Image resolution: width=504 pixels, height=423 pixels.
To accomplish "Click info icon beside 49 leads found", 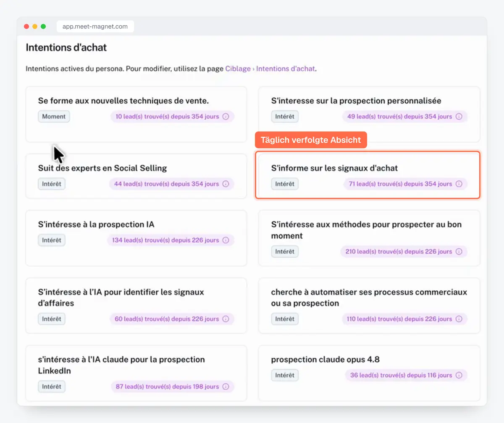I will click(x=459, y=116).
